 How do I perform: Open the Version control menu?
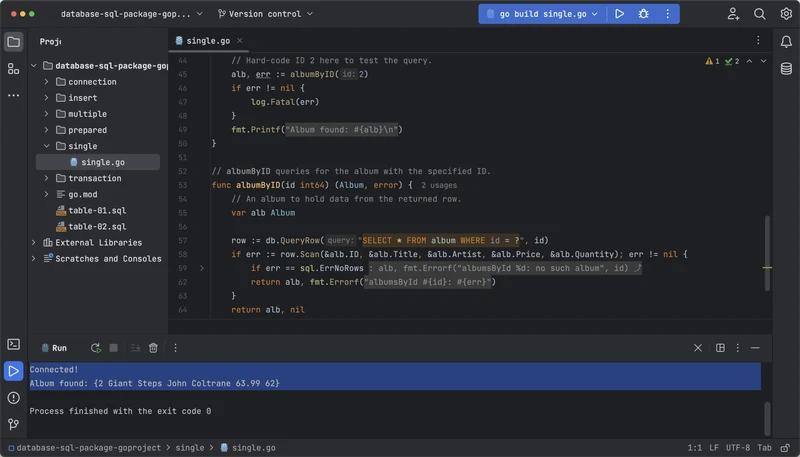(x=263, y=14)
